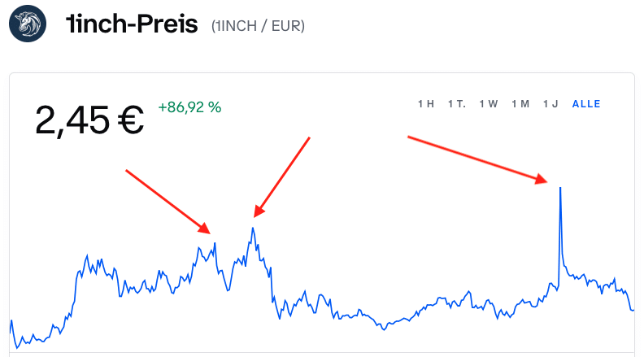Click the 2,45 € current price
This screenshot has width=644, height=357.
[89, 120]
